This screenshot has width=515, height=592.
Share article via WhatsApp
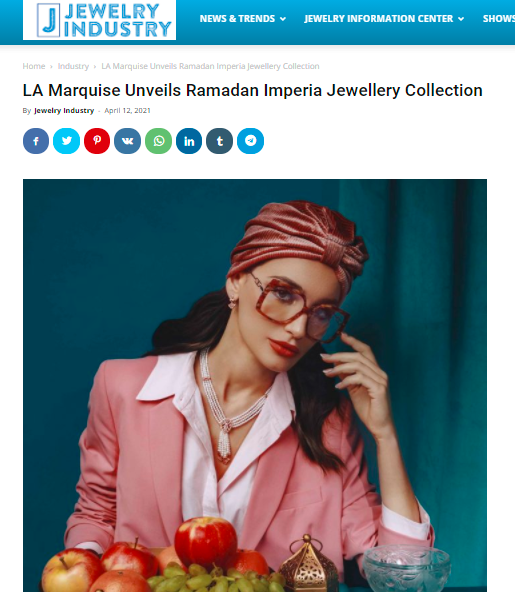pyautogui.click(x=159, y=141)
